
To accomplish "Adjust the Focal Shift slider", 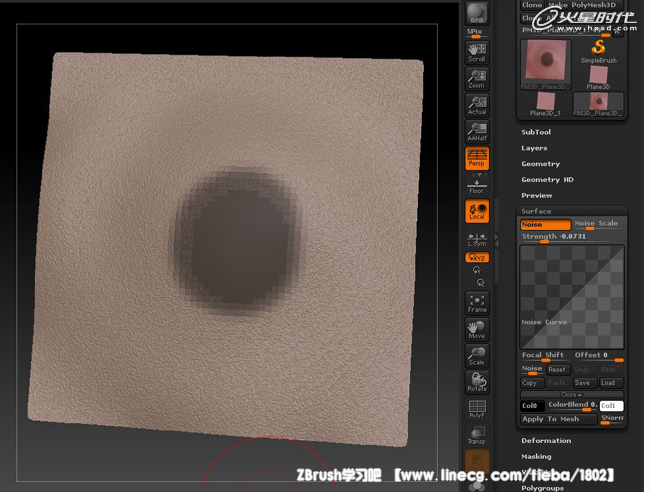I will click(x=546, y=356).
